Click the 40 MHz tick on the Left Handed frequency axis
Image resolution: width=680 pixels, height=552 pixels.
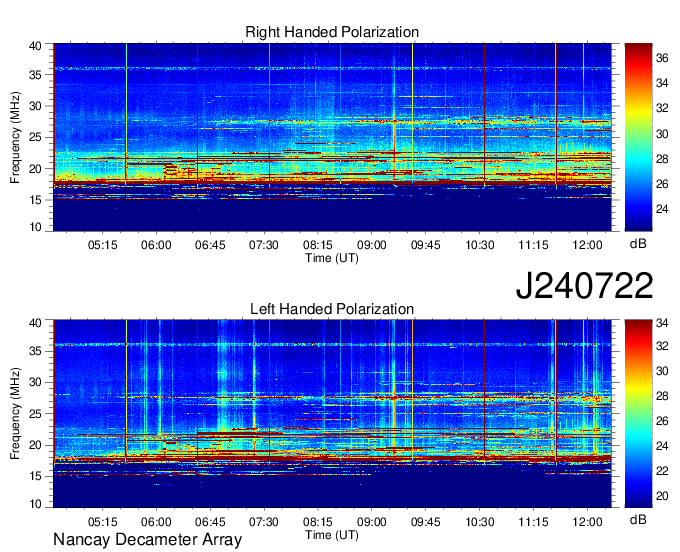(35, 323)
